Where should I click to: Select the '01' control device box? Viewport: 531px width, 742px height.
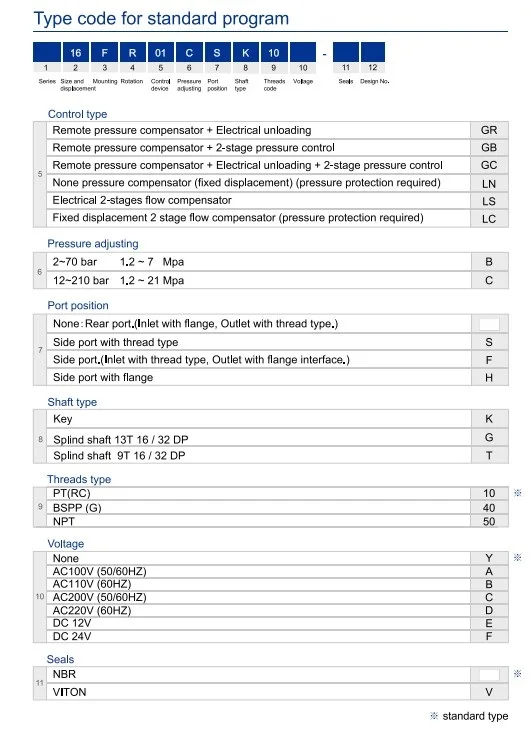(x=160, y=52)
